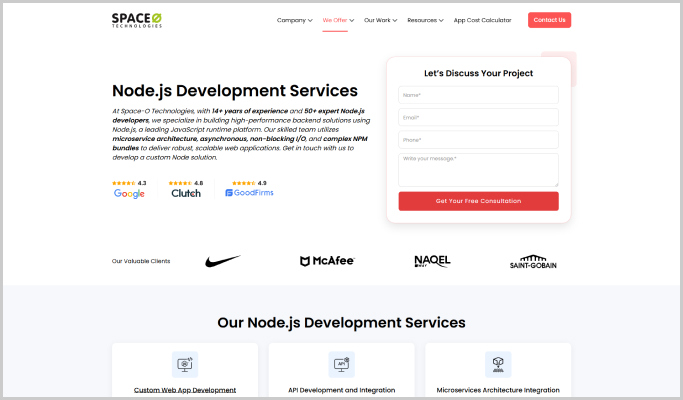Viewport: 683px width, 400px height.
Task: Click the Custom Web App Development icon
Action: (x=185, y=364)
